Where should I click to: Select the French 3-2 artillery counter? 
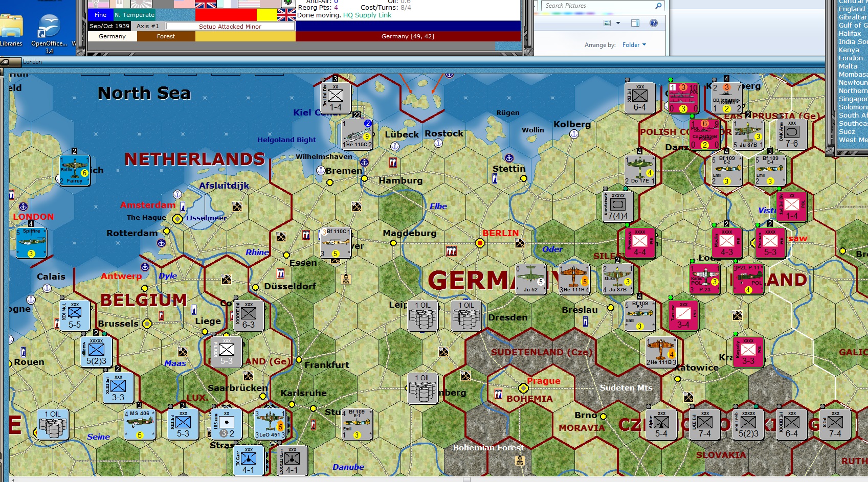pyautogui.click(x=227, y=424)
